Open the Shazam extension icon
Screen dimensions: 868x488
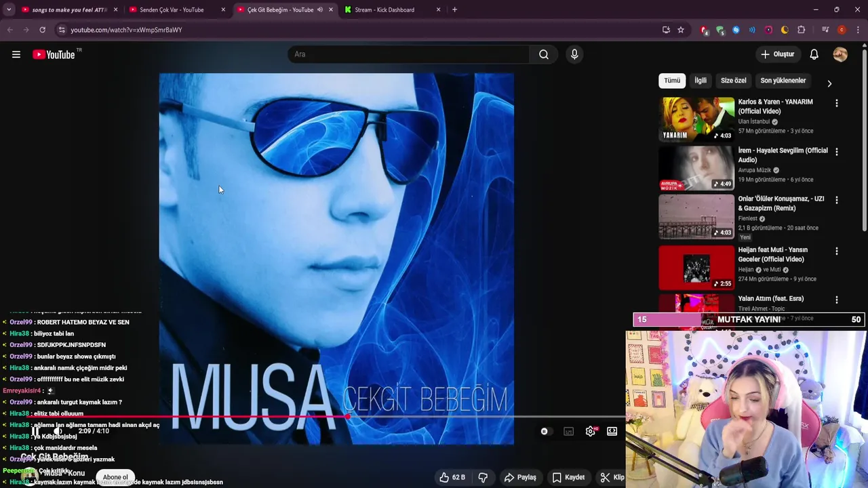click(736, 30)
